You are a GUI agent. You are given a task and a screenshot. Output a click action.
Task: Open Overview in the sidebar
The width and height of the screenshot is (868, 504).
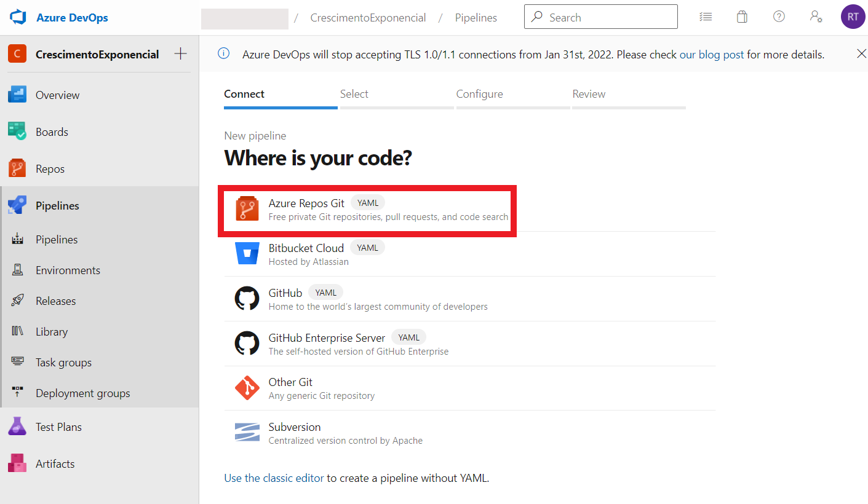click(100, 95)
